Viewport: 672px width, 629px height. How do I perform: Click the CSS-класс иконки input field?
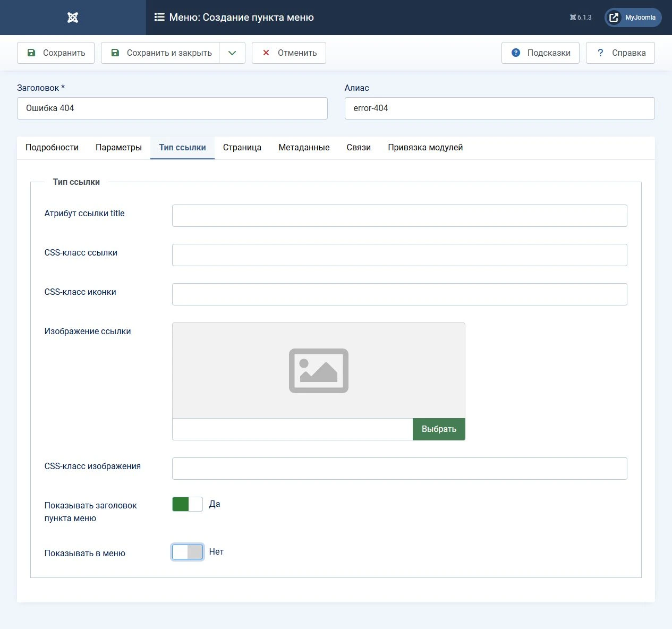click(399, 294)
